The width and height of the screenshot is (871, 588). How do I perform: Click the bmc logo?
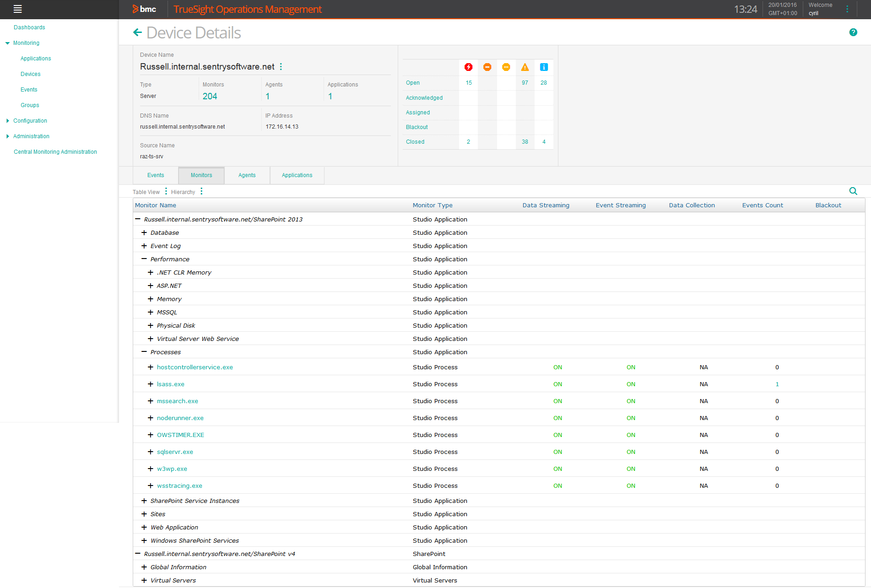145,9
